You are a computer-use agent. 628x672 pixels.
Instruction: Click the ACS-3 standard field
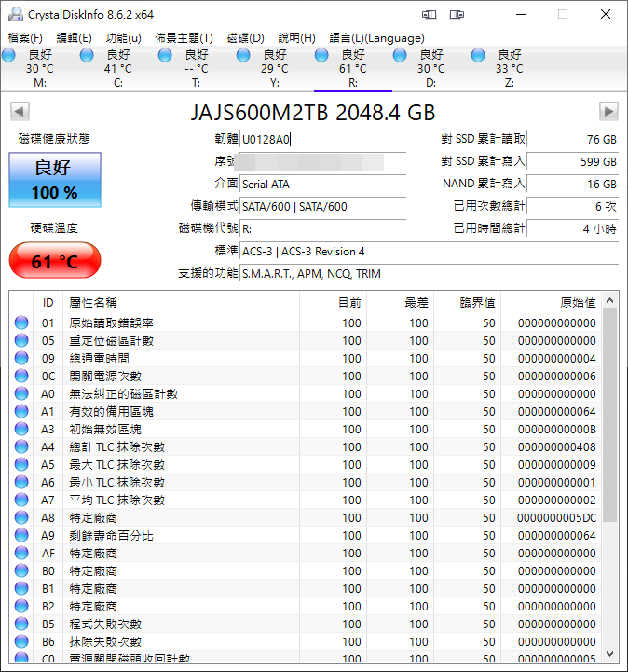point(430,251)
